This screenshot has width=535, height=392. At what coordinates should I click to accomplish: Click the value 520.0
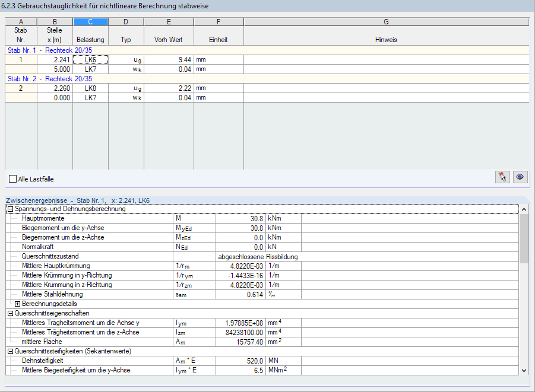[x=255, y=361]
